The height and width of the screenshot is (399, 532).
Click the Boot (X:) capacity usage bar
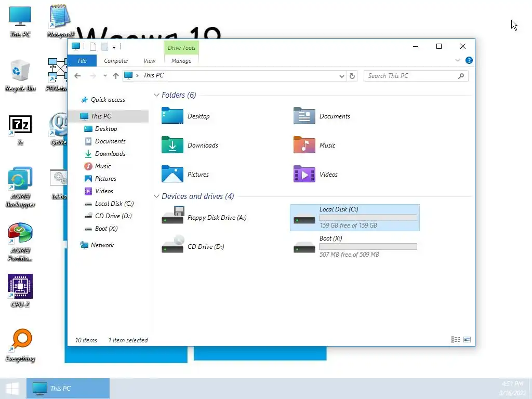click(x=368, y=247)
